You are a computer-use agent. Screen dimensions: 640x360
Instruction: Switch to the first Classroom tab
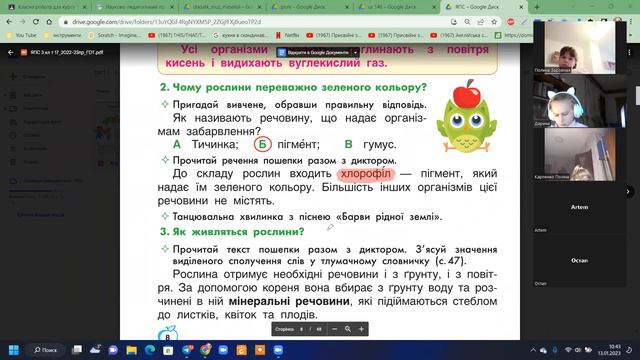(x=47, y=7)
